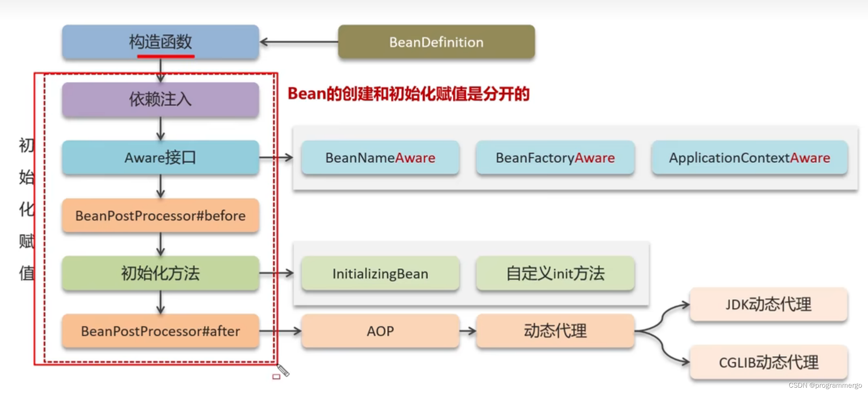Screen dimensions: 868x393
Task: Select the Aware接口 box
Action: (x=161, y=158)
